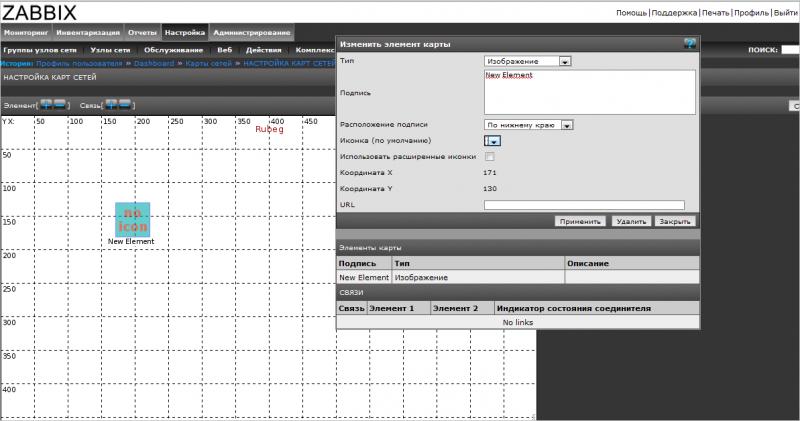The image size is (800, 421).
Task: Select the 'no icon' element on the map
Action: point(133,219)
